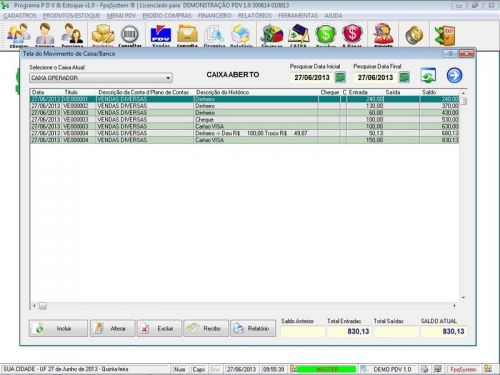500x375 pixels.
Task: Click the green dollar Receber icon
Action: tap(325, 35)
